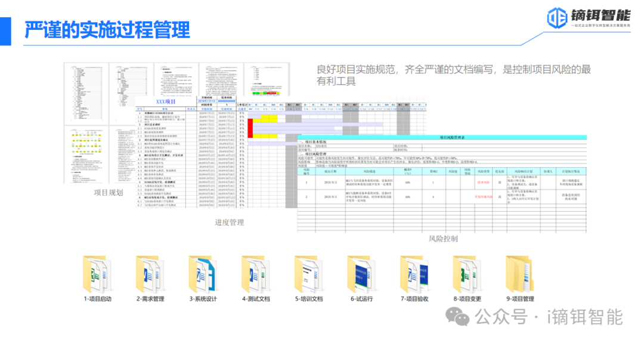This screenshot has width=644, height=343.
Task: Click the caption 项目规划
Action: pyautogui.click(x=109, y=193)
